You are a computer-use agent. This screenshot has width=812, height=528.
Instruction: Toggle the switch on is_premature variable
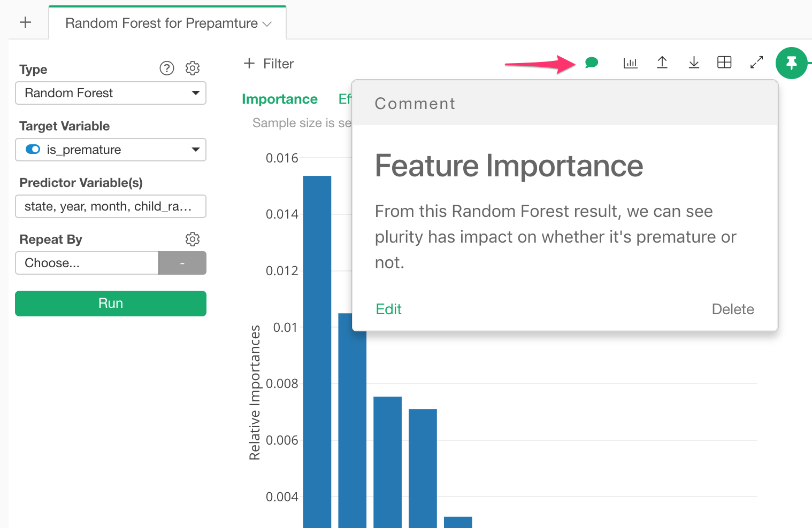pyautogui.click(x=33, y=150)
